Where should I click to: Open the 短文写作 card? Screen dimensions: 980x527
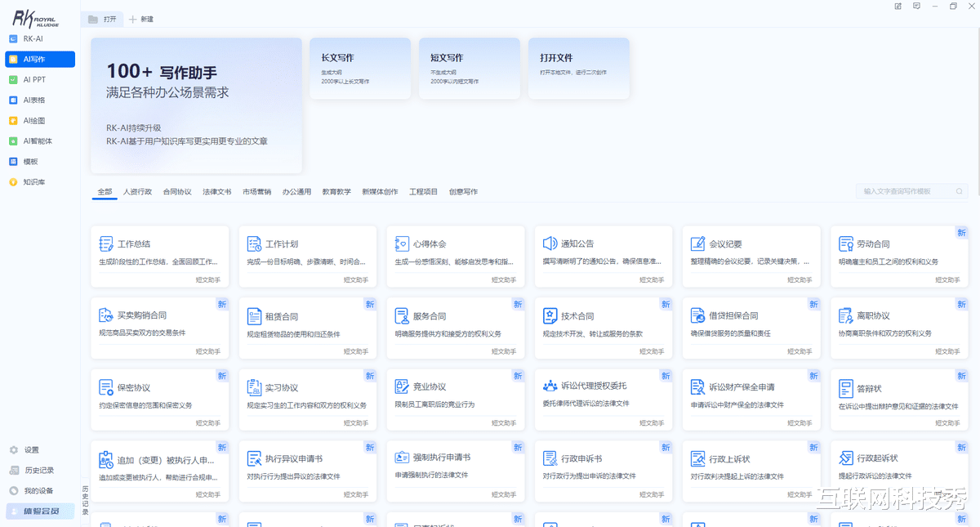(x=469, y=69)
